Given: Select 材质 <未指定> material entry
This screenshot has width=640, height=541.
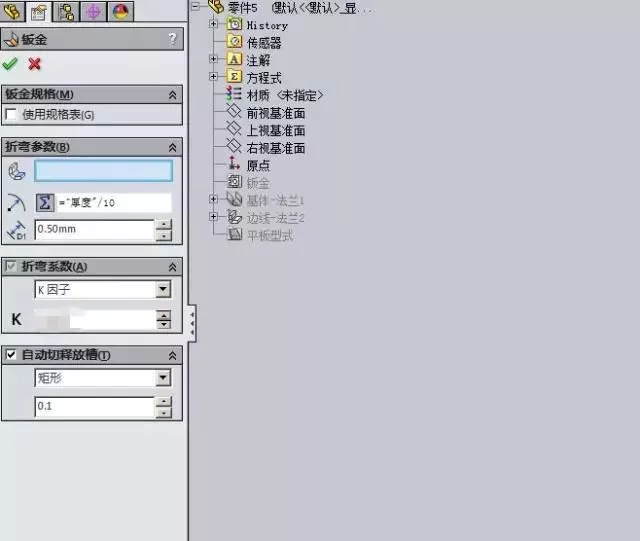Looking at the screenshot, I should pos(284,95).
